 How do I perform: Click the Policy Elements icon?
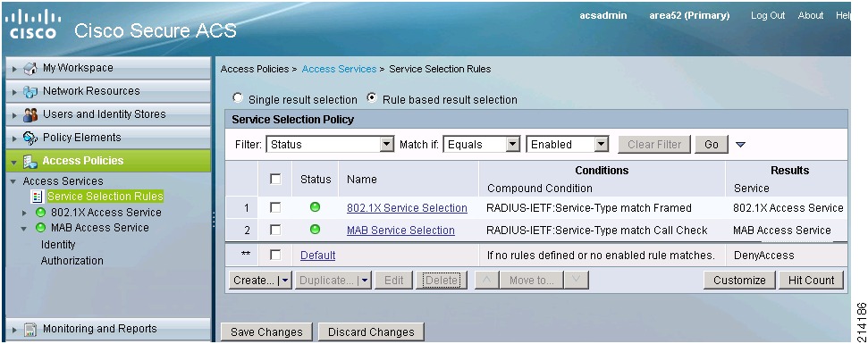pyautogui.click(x=29, y=138)
